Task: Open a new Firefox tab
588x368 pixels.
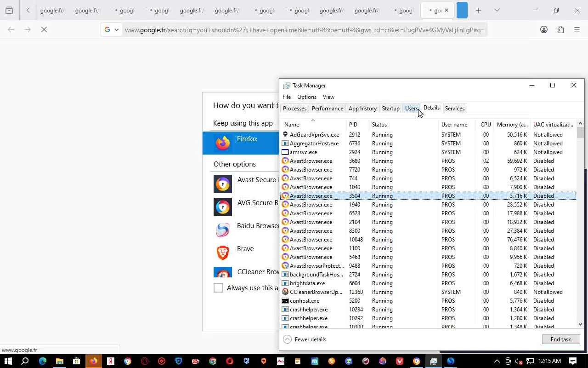Action: pos(478,10)
